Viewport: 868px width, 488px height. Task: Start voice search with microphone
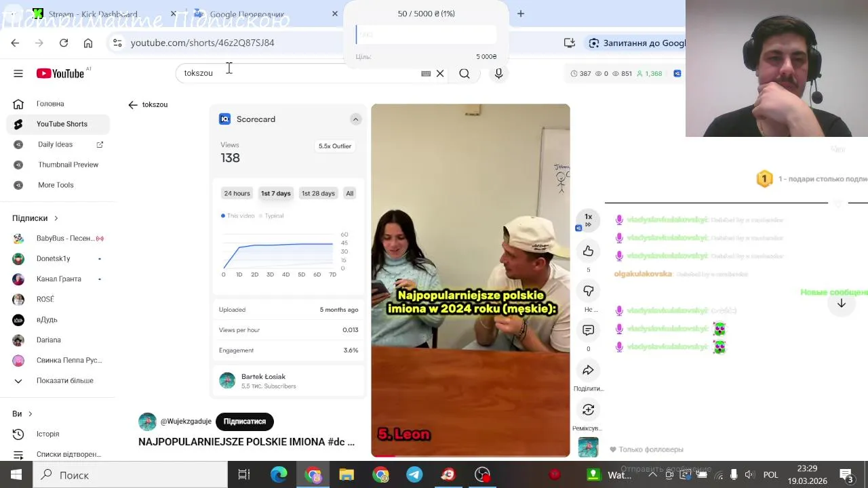coord(498,73)
